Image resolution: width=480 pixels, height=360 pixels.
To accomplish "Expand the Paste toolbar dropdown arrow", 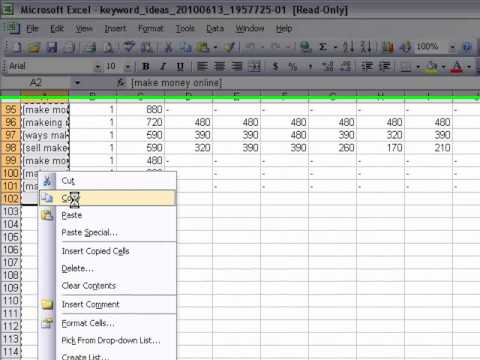I will [x=215, y=47].
